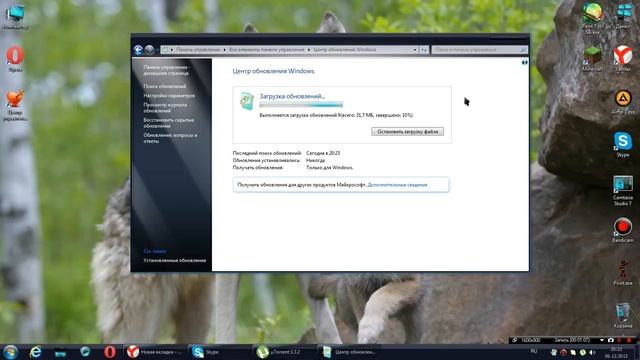Open the AIMP desktop shortcut
640x360 pixels.
click(623, 102)
